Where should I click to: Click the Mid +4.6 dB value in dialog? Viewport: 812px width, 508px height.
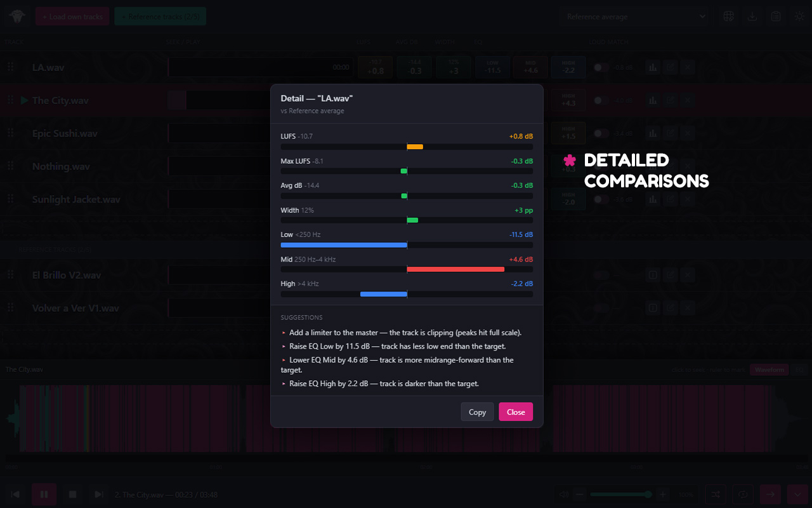tap(521, 259)
